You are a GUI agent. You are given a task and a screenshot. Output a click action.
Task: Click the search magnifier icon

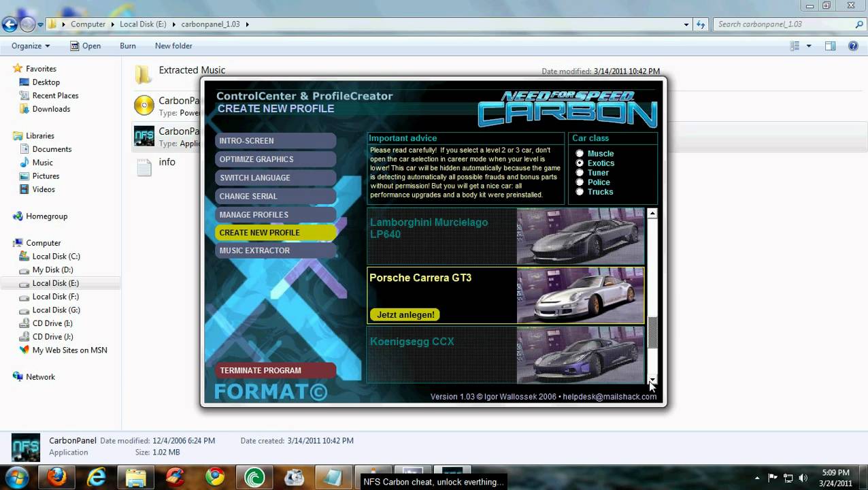(x=859, y=24)
